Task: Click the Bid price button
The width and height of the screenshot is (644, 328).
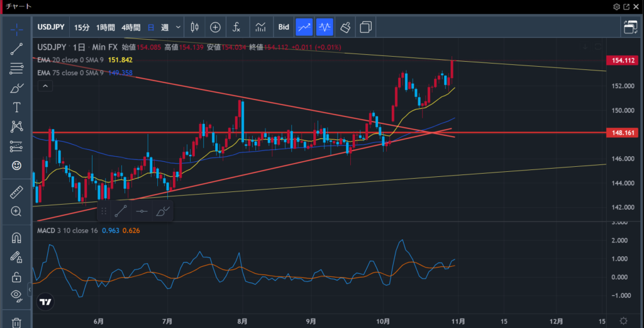Action: [284, 27]
